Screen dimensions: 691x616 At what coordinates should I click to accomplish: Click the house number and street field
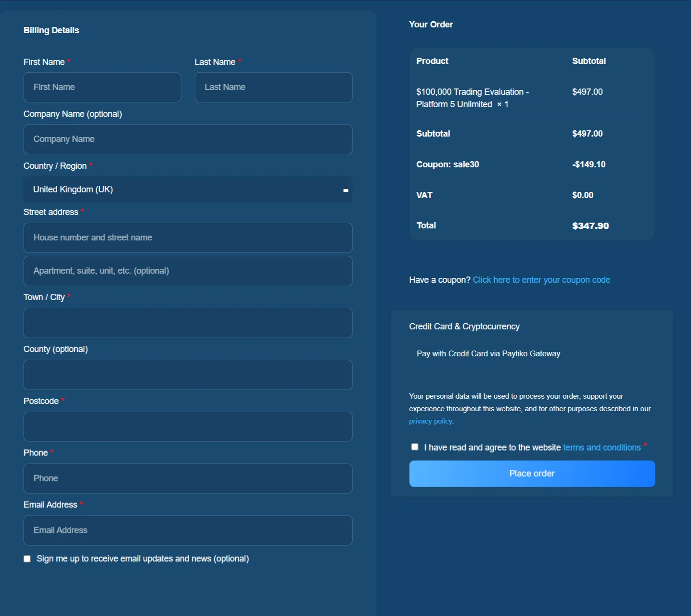point(188,238)
